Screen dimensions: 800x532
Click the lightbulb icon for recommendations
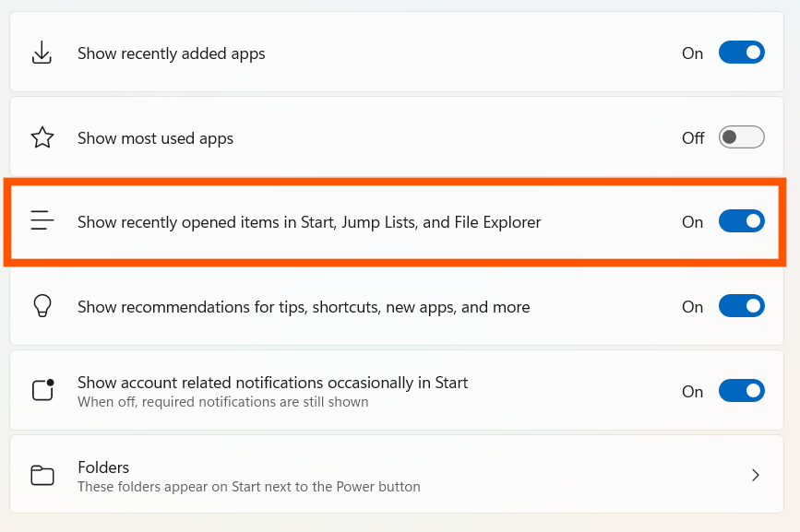pos(41,306)
